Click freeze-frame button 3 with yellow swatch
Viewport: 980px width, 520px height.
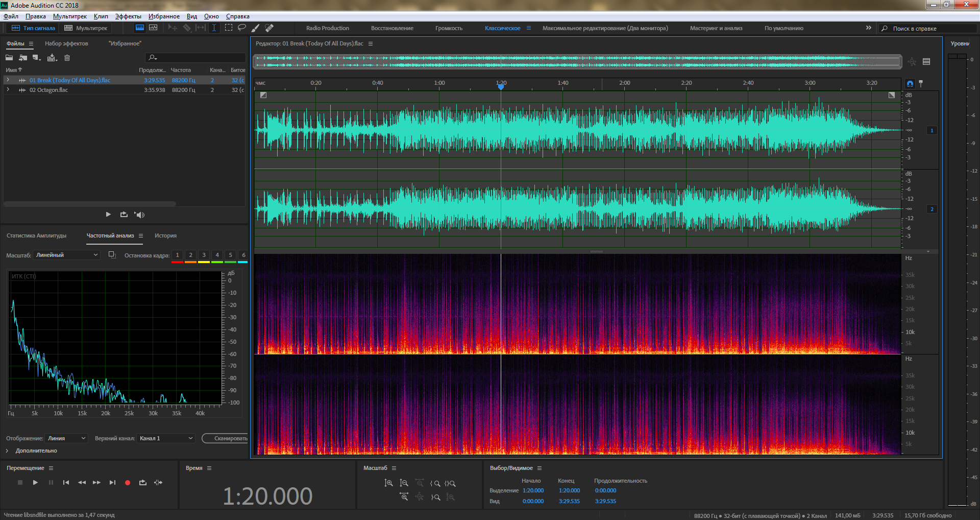(x=204, y=255)
